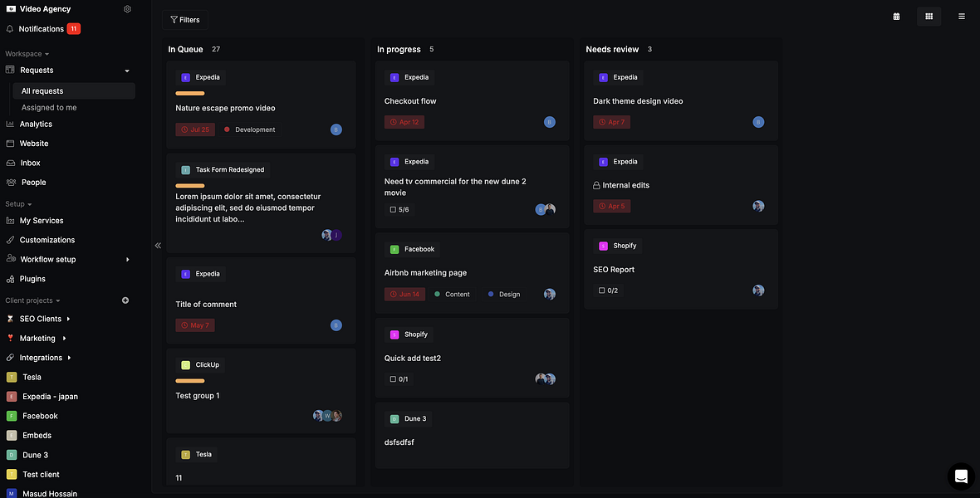Viewport: 980px width, 498px height.
Task: Click the 0/1 checklist on Quick add test2
Action: 399,379
